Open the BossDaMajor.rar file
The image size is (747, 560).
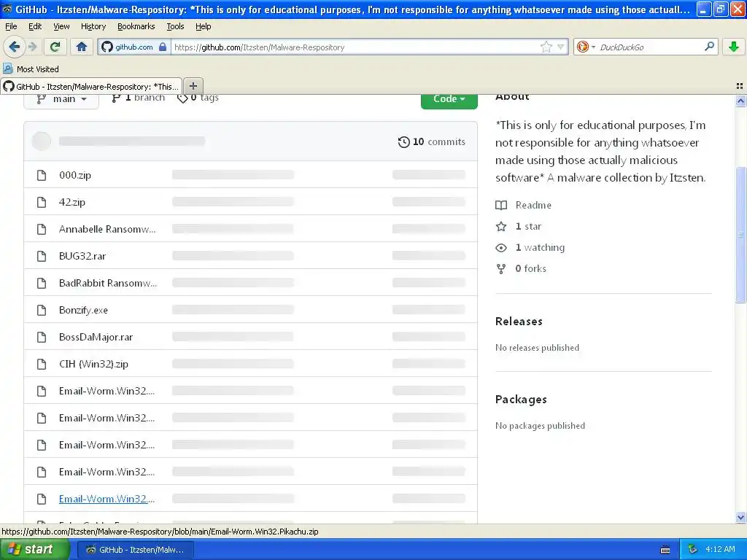[x=96, y=337]
